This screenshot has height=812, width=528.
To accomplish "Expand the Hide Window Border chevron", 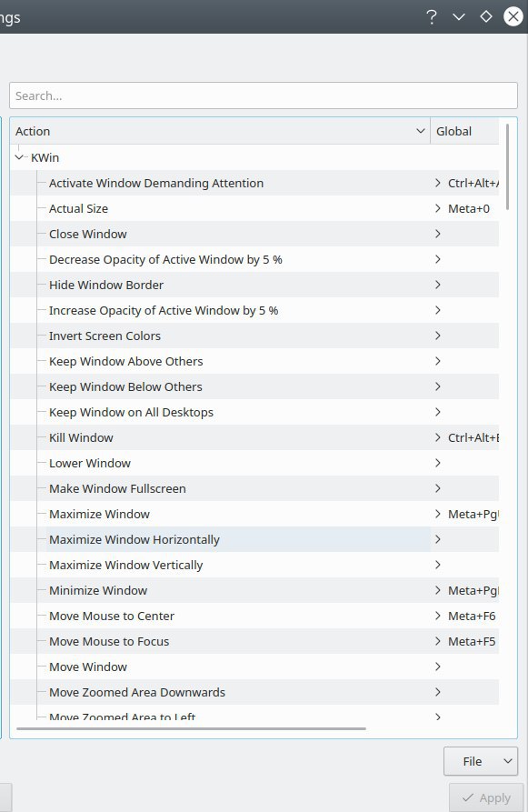I will [438, 285].
